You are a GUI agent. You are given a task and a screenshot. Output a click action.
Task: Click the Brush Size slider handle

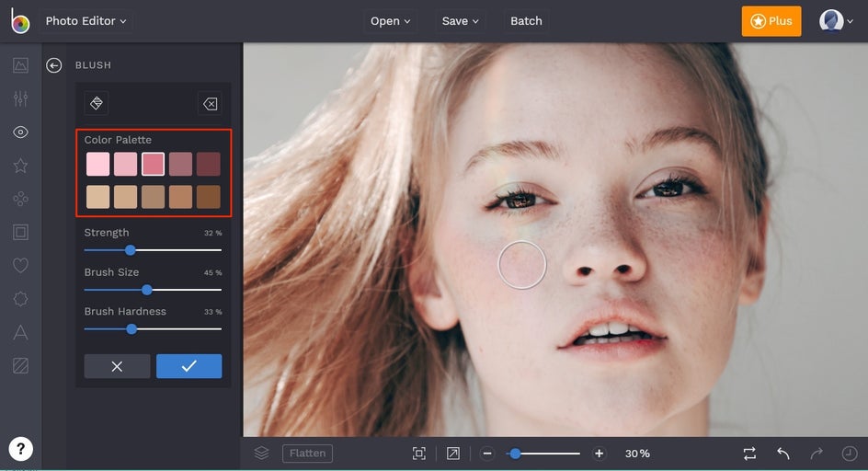pyautogui.click(x=147, y=290)
